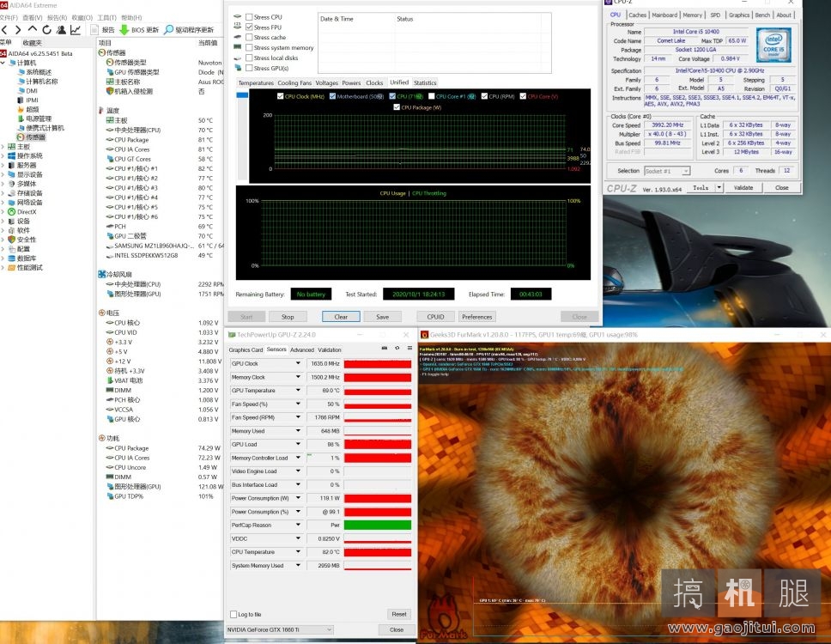Refresh AIDA64 with the circular arrow icon
831x644 pixels.
pyautogui.click(x=46, y=30)
